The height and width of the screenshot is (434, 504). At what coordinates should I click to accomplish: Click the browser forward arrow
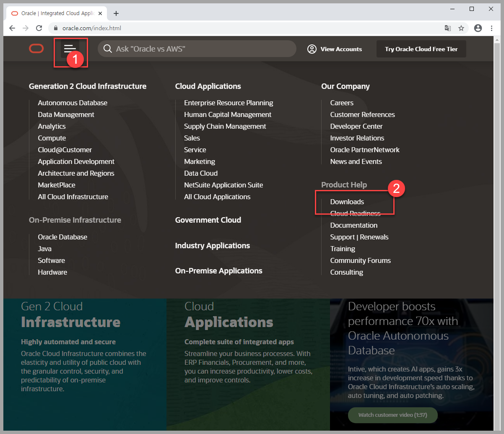click(26, 28)
